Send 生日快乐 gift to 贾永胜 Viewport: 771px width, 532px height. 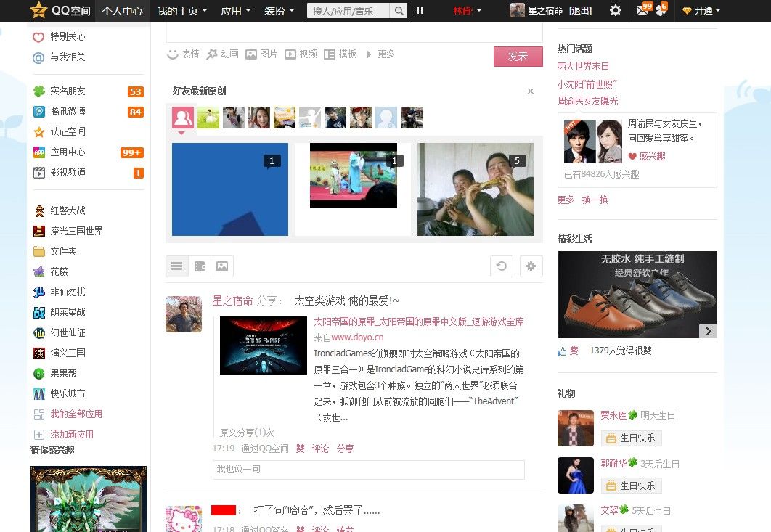tap(632, 438)
